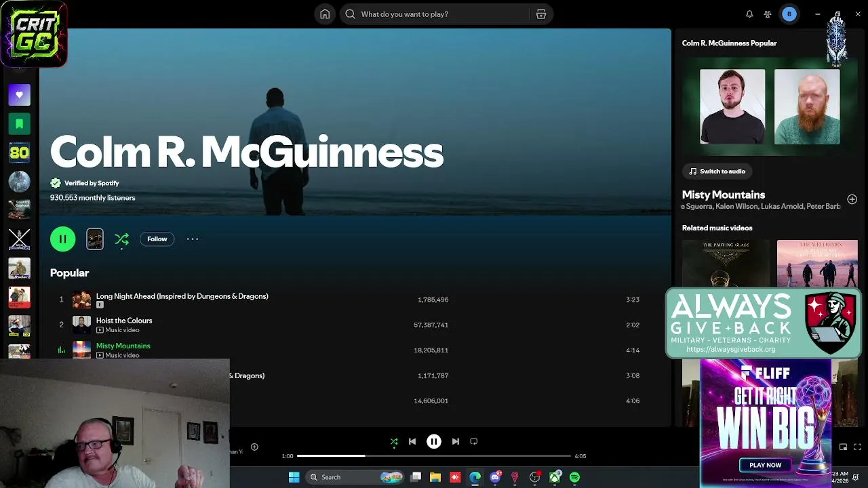The width and height of the screenshot is (868, 488).
Task: Open the round artist avatar in sidebar
Action: coord(19,182)
